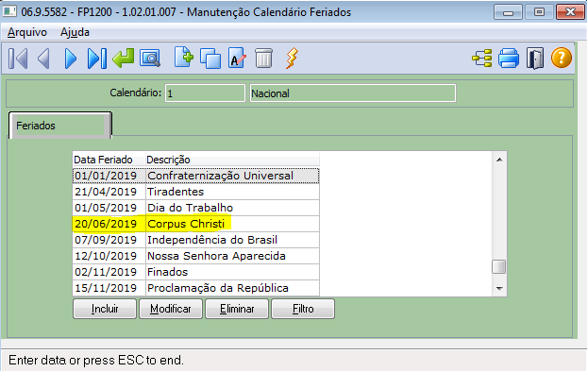Click the Incluir button
This screenshot has width=588, height=372.
pyautogui.click(x=105, y=309)
